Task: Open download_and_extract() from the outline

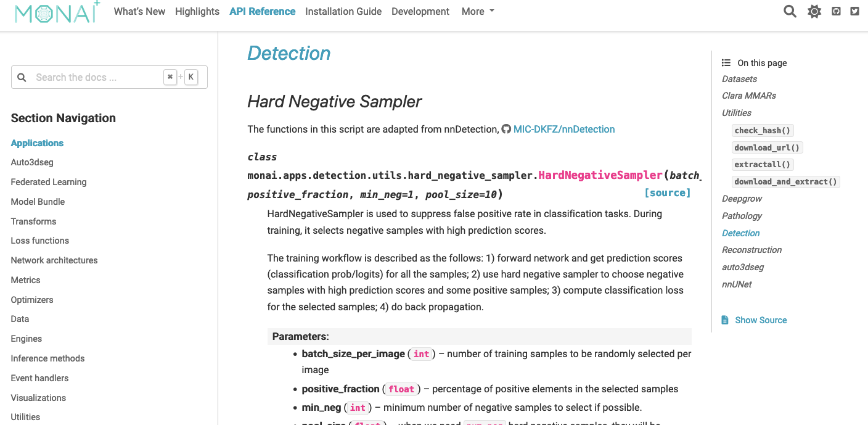Action: 785,181
